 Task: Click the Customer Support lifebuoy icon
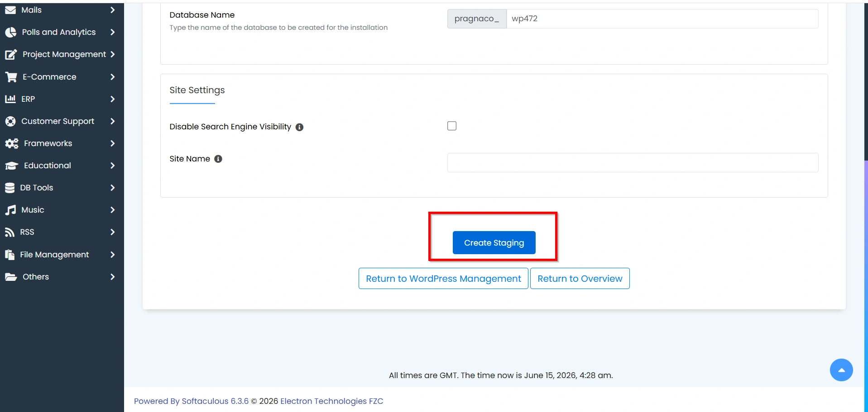pos(10,121)
